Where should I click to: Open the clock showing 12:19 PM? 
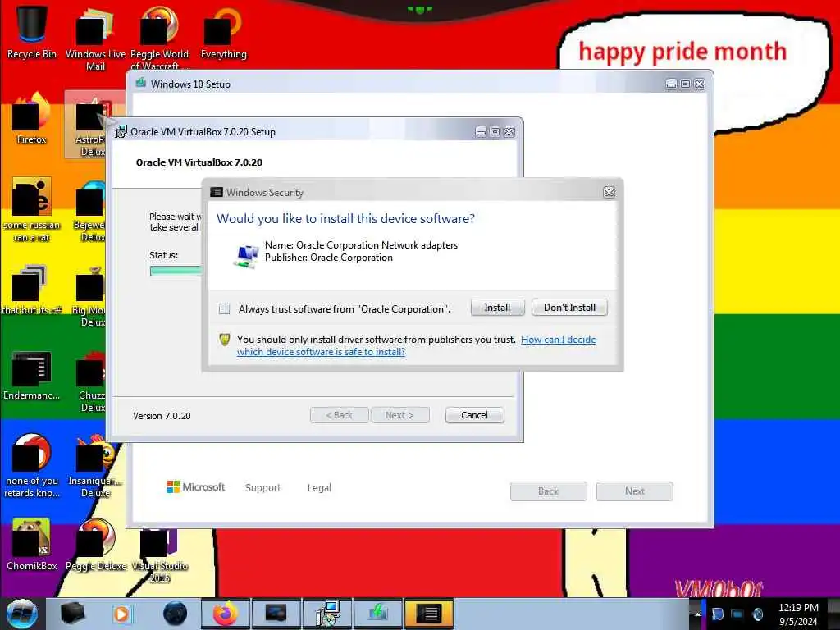pyautogui.click(x=798, y=614)
